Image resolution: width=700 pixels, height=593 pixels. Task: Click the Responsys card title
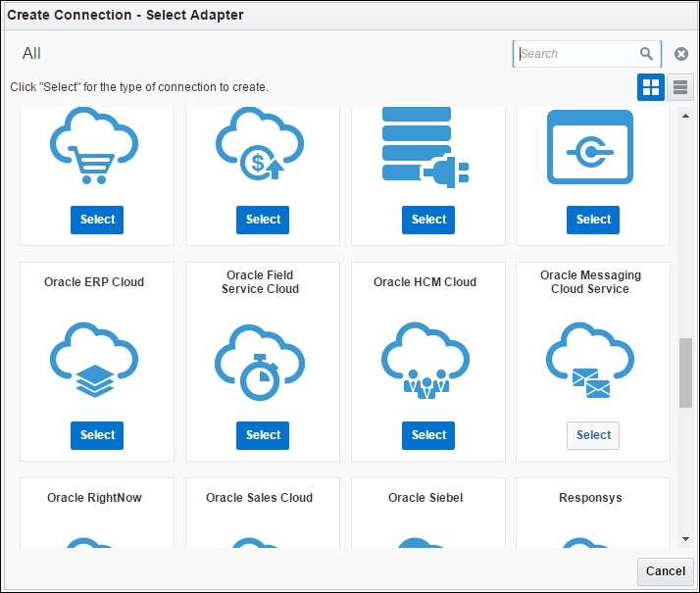click(590, 498)
